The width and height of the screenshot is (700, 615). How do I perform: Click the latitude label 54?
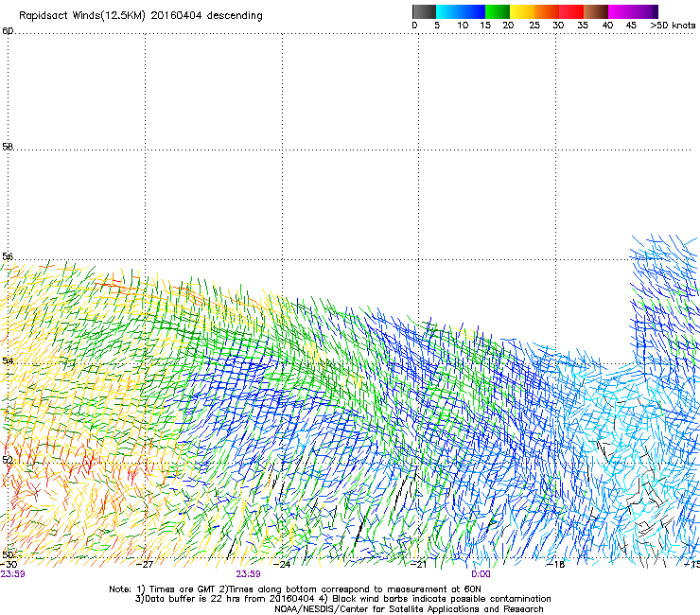point(8,360)
